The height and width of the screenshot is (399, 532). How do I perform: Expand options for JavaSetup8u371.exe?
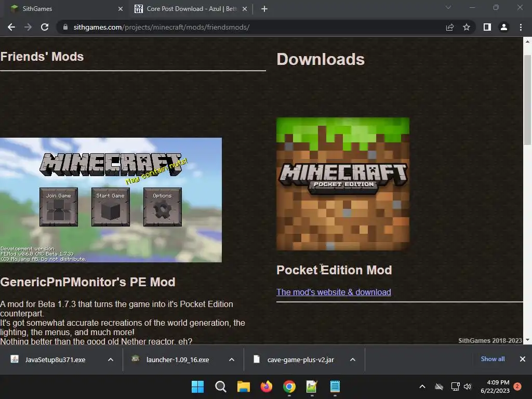(x=111, y=360)
